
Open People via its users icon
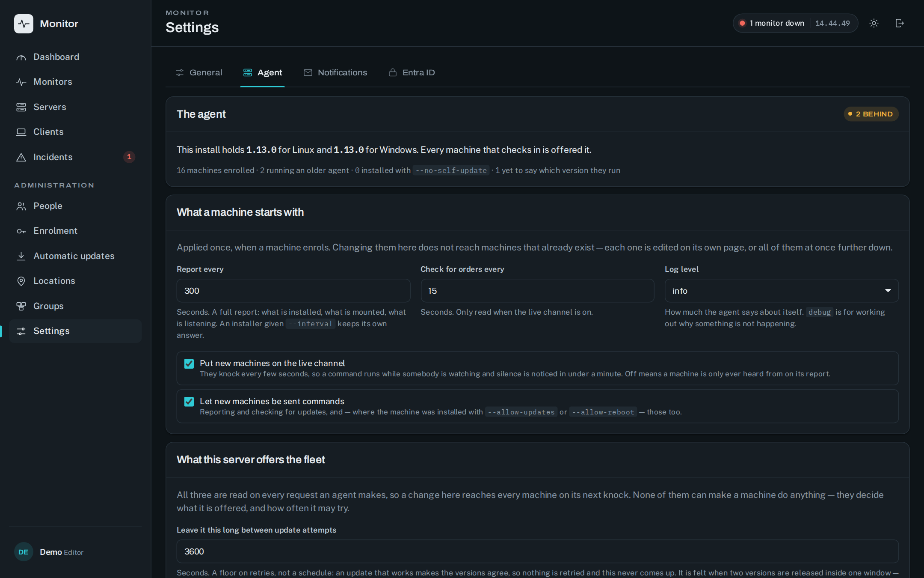tap(21, 206)
